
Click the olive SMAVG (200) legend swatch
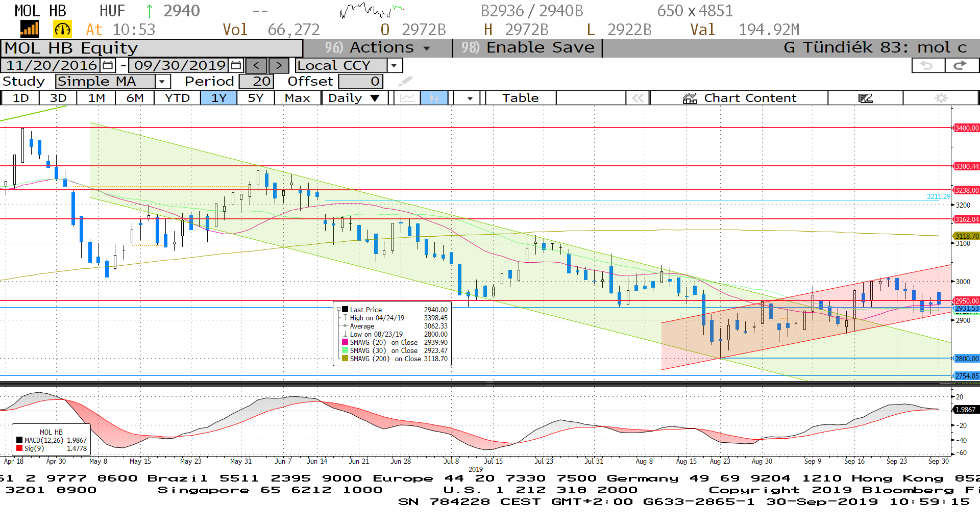click(x=345, y=359)
